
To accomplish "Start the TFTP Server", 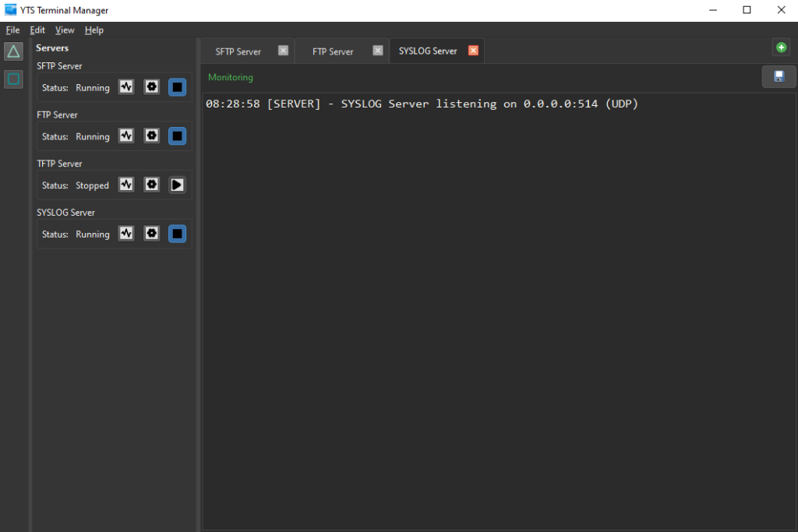I will pos(178,185).
